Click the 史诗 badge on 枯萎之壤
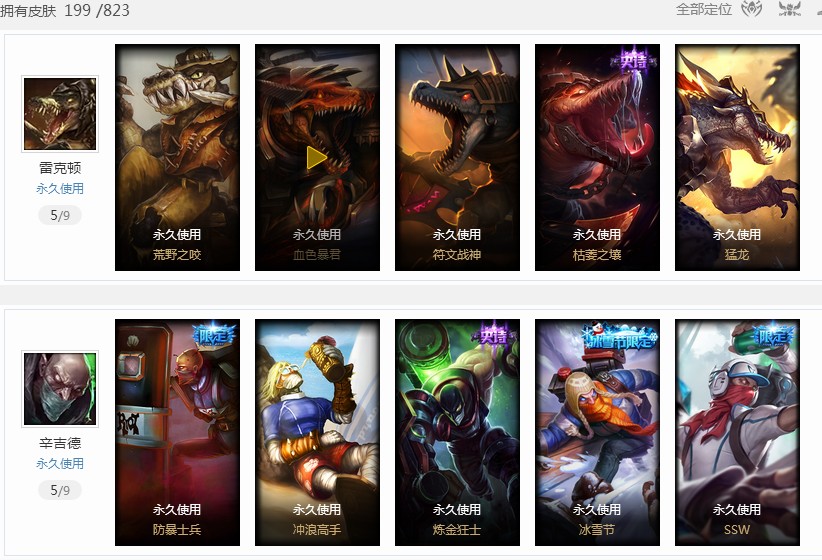This screenshot has width=822, height=560. point(633,62)
